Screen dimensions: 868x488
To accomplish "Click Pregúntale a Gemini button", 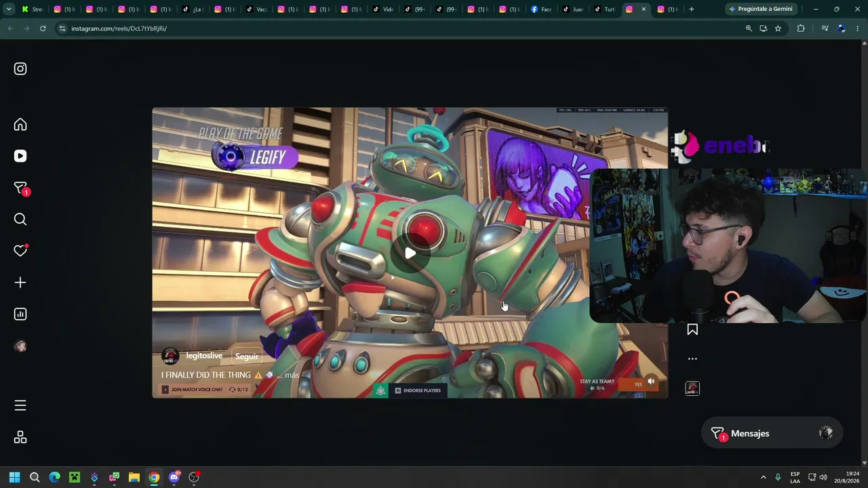I will point(760,9).
